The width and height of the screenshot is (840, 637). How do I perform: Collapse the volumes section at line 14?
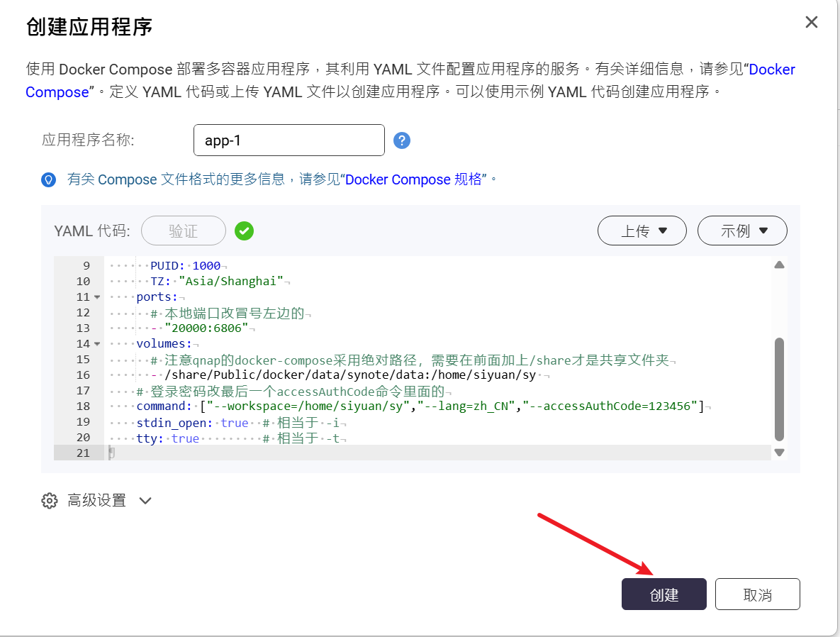[x=97, y=344]
